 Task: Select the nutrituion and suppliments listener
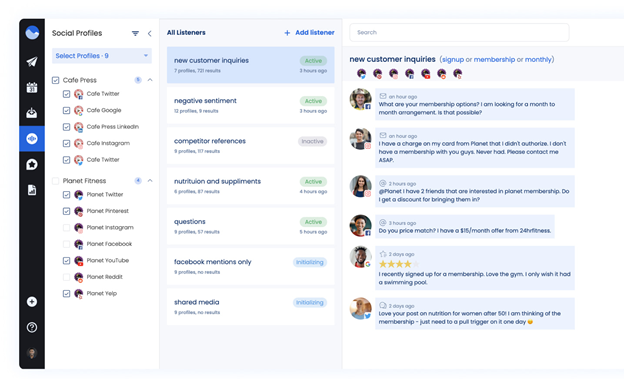click(x=251, y=186)
